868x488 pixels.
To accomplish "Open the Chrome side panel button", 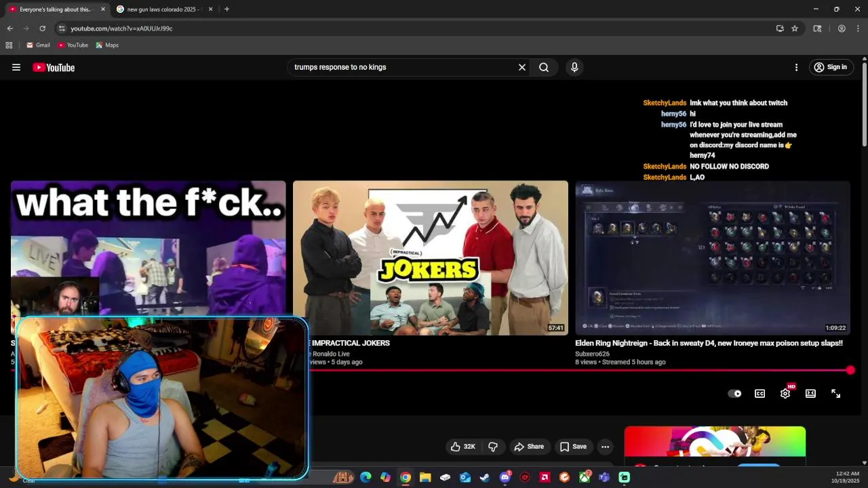I will point(817,28).
